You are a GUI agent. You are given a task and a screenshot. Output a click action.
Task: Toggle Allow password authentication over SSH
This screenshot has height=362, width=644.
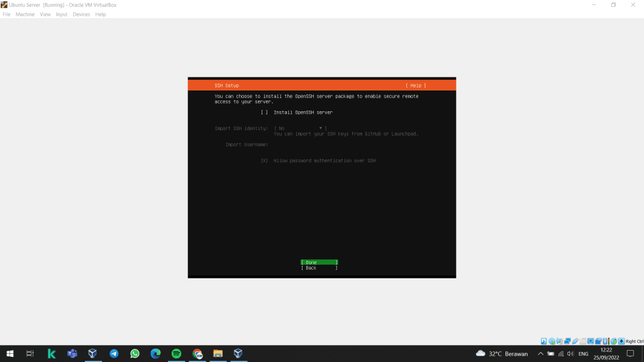[x=265, y=161]
